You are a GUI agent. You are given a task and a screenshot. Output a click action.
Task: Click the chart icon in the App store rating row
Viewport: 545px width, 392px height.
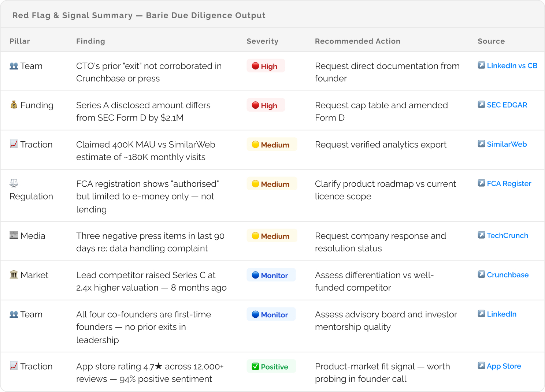pyautogui.click(x=14, y=366)
